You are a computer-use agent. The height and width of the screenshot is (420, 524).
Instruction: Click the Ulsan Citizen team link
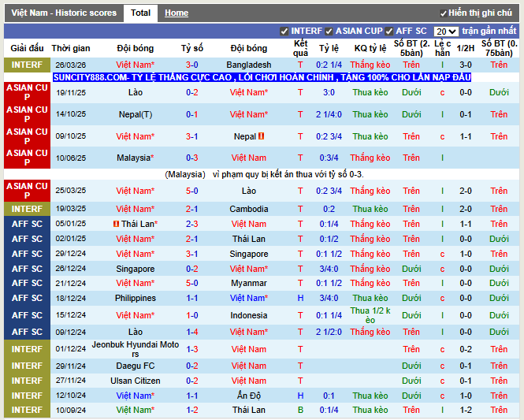pos(135,381)
